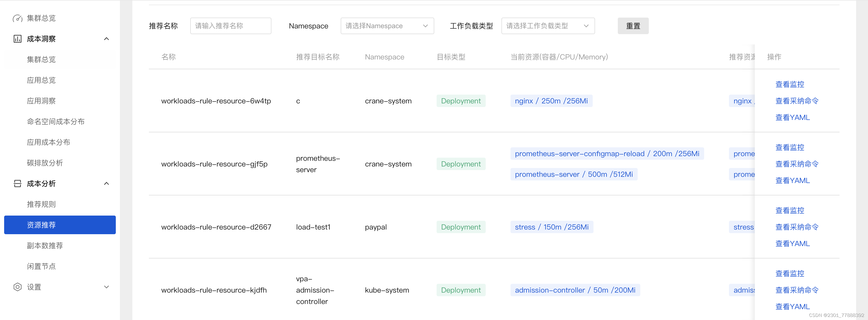Screen dimensions: 868x320
Task: Open the 工作负载类型 dropdown
Action: pos(547,26)
